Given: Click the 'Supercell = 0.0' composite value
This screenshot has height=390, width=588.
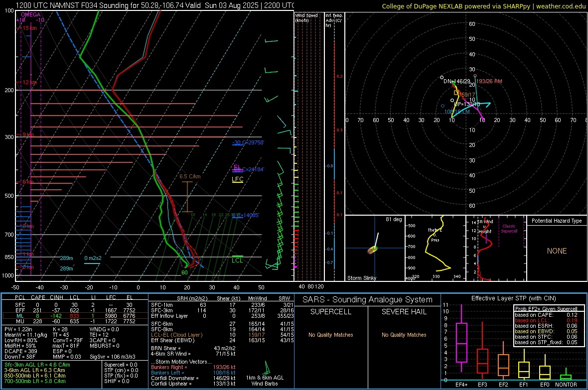Looking at the screenshot, I should 121,365.
